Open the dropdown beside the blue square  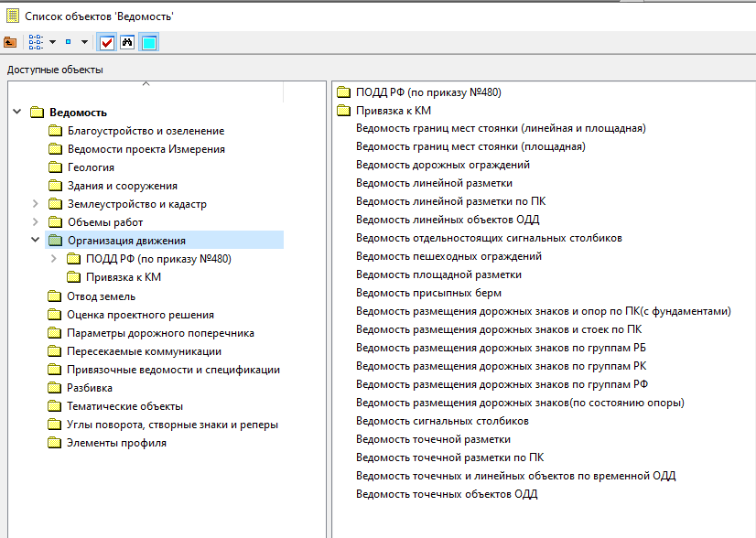click(84, 42)
